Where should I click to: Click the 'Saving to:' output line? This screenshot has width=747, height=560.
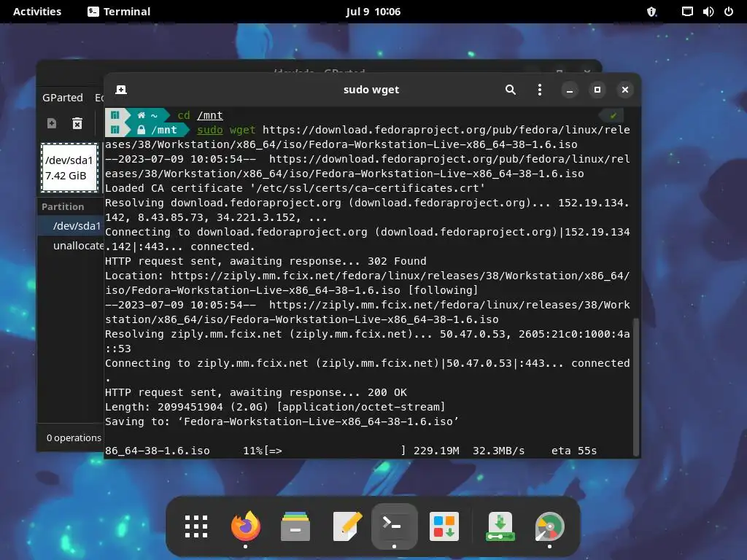pyautogui.click(x=282, y=422)
